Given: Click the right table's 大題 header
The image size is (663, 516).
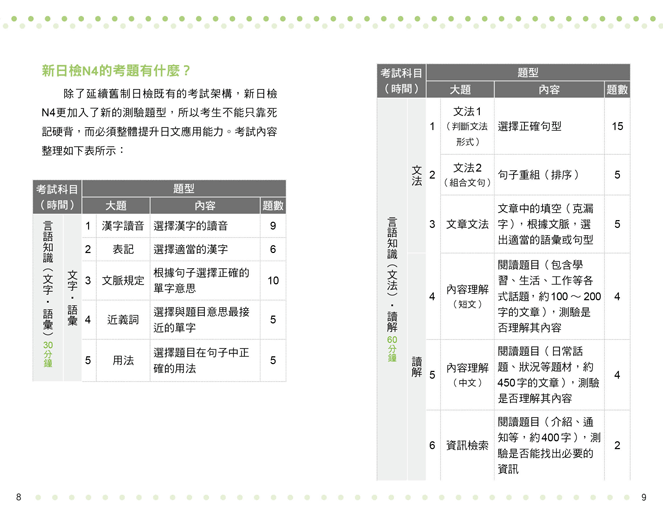Looking at the screenshot, I should (460, 90).
